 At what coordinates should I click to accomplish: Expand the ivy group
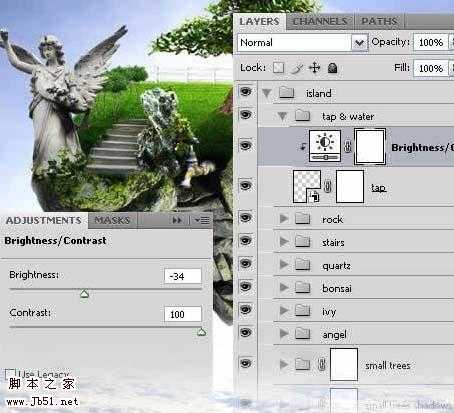284,310
